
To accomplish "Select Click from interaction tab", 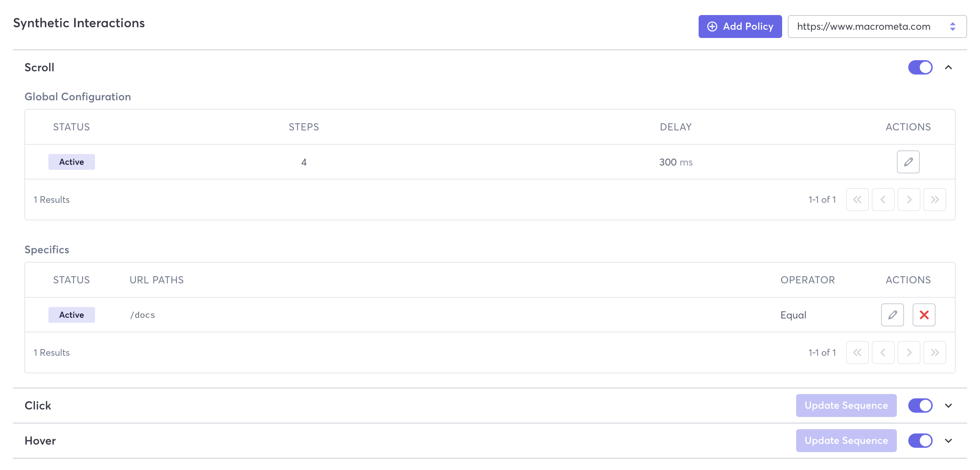I will tap(38, 405).
